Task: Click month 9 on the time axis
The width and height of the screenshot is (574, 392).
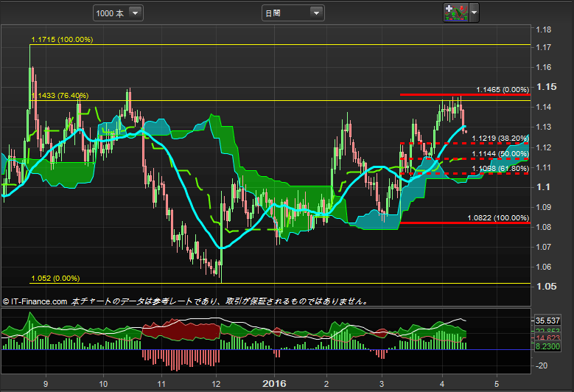Action: click(46, 384)
